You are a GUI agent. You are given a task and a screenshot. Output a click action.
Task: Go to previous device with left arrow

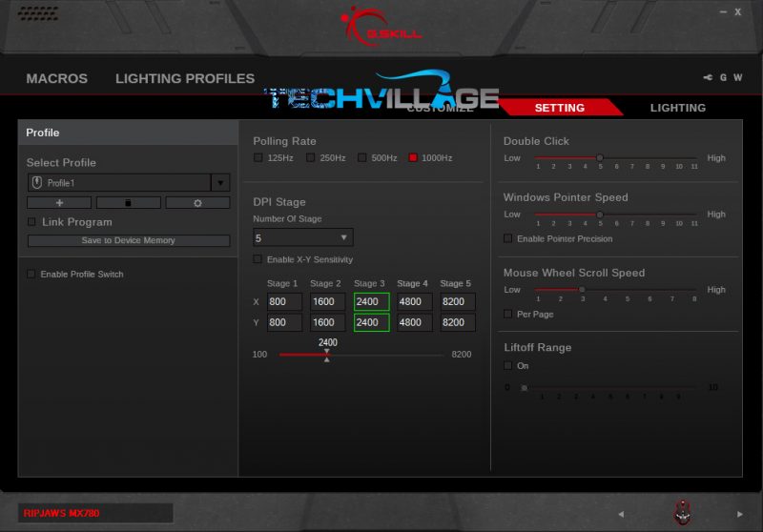(621, 514)
